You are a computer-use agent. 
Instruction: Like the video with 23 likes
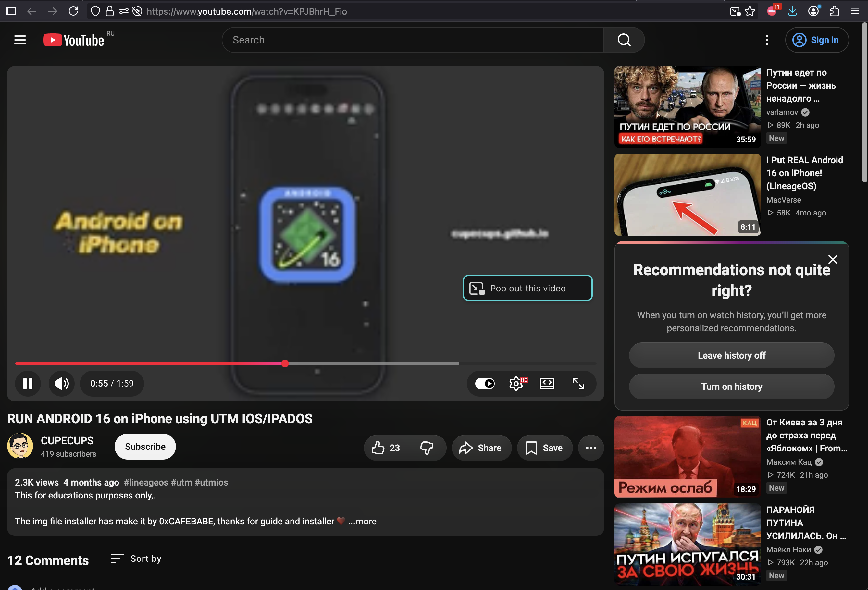(386, 448)
